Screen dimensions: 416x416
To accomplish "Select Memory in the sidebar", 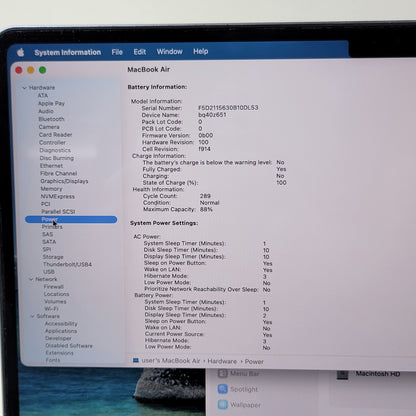I will (x=51, y=189).
